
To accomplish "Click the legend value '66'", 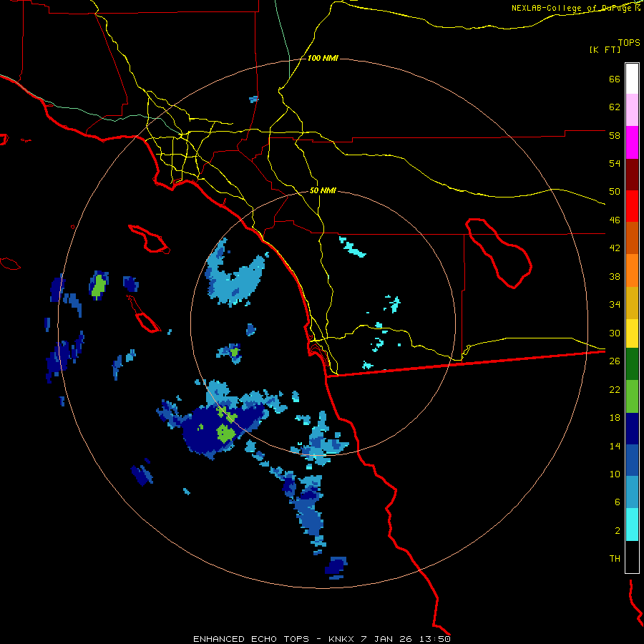I will pos(615,79).
